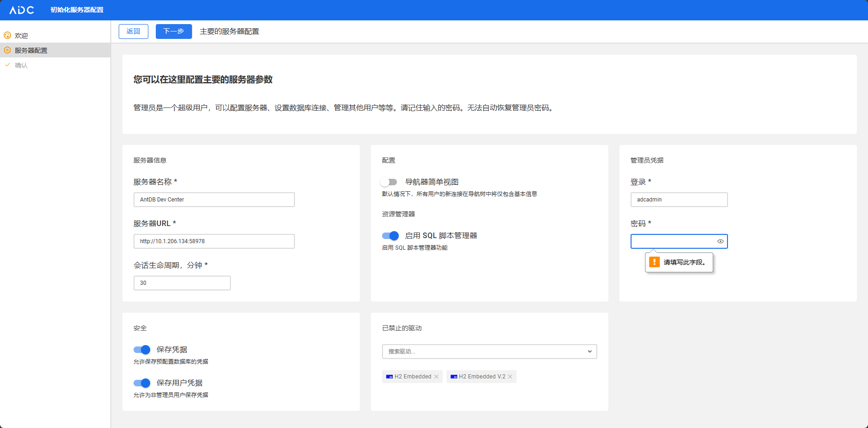Go to 确认 step in sidebar

(x=55, y=65)
